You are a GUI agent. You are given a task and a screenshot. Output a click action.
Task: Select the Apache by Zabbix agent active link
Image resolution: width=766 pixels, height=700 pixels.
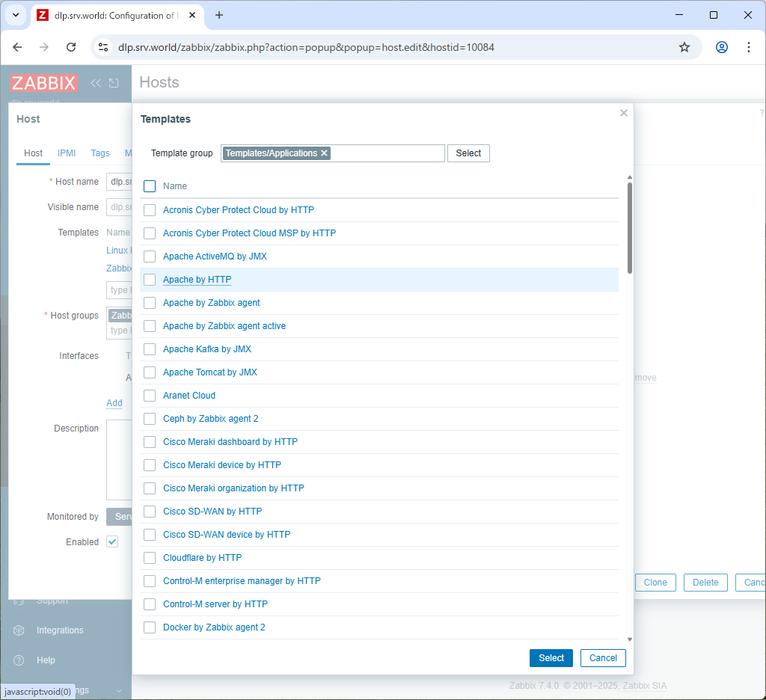tap(224, 326)
